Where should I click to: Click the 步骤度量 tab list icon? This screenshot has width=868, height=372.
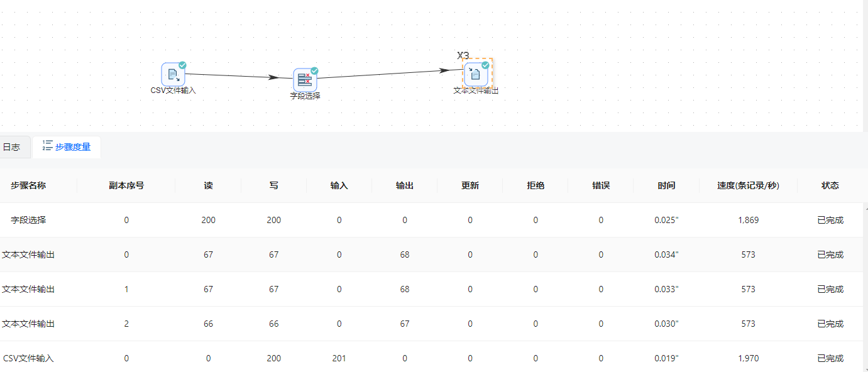click(x=47, y=146)
